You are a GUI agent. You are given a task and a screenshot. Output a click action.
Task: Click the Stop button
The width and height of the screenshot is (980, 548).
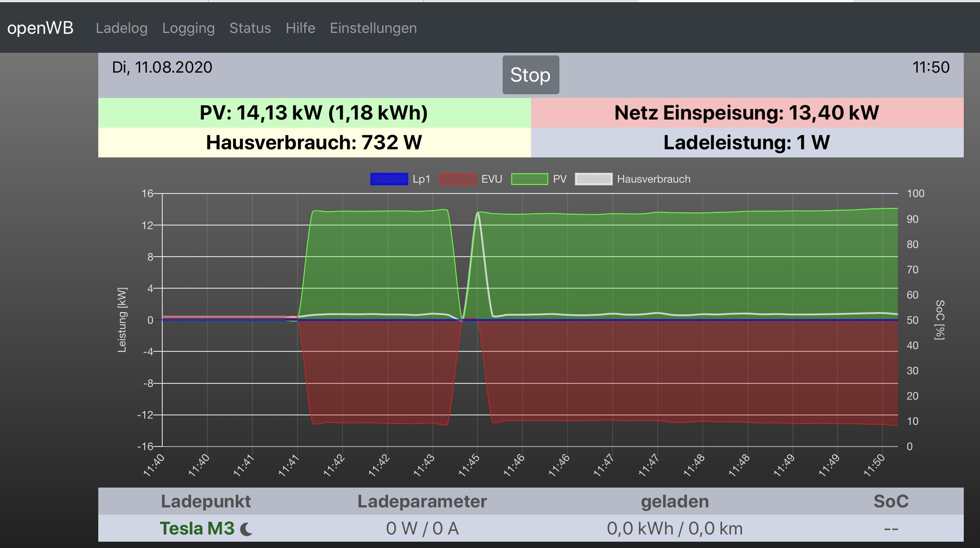[531, 75]
